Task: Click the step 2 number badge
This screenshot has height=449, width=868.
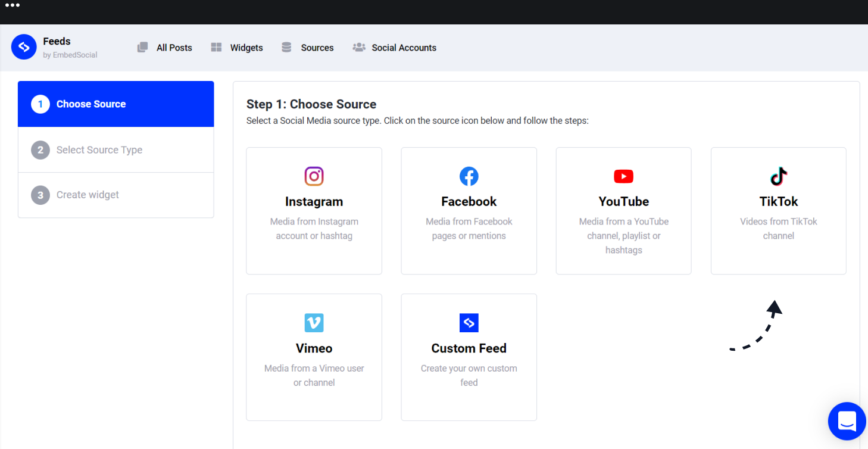Action: click(40, 150)
